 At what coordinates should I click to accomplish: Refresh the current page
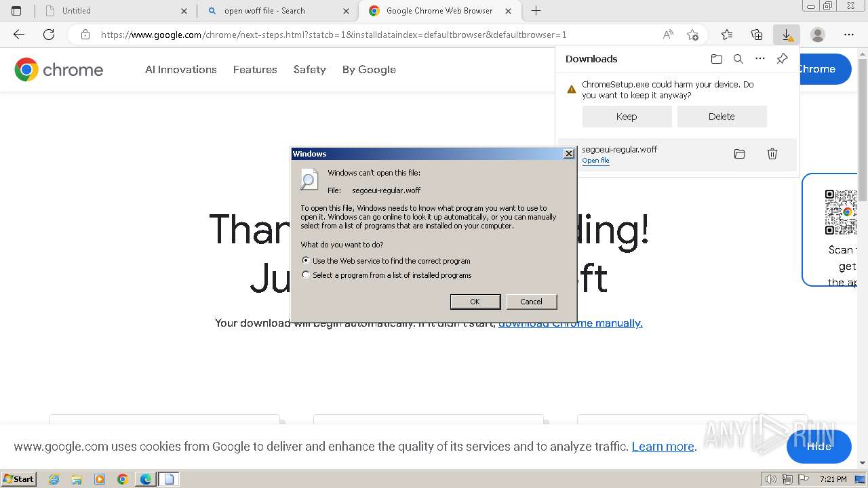(x=49, y=35)
